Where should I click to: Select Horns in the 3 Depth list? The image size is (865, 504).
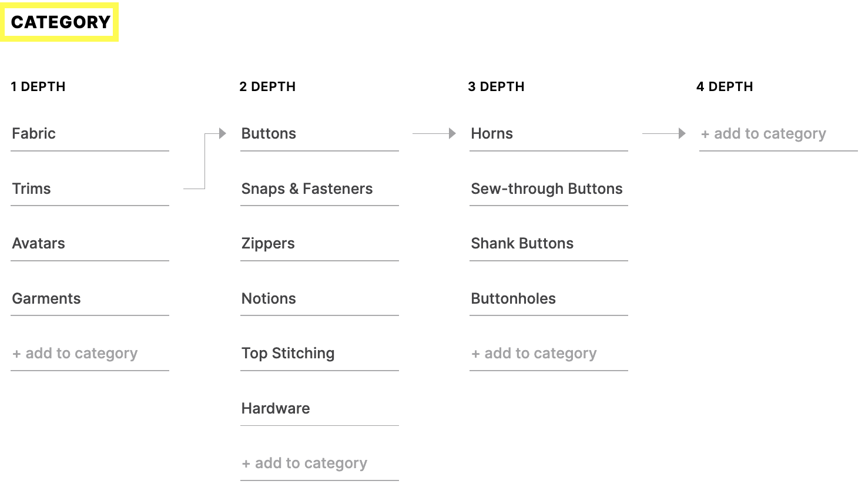pyautogui.click(x=549, y=134)
